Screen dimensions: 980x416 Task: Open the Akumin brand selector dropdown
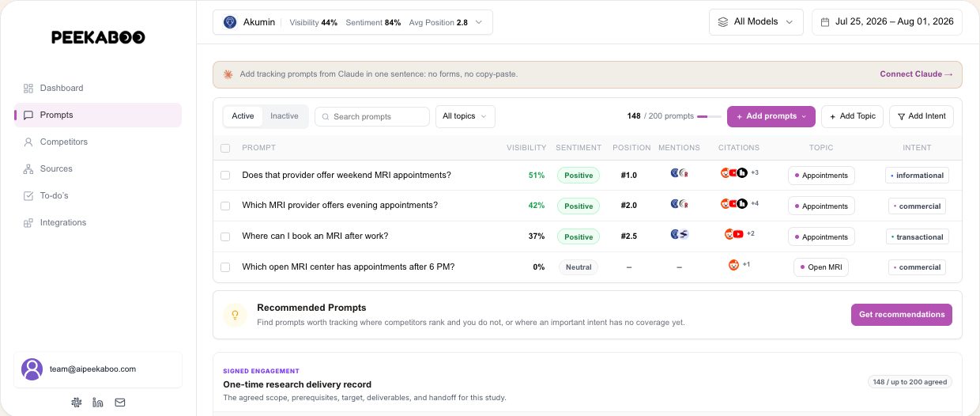(x=352, y=22)
